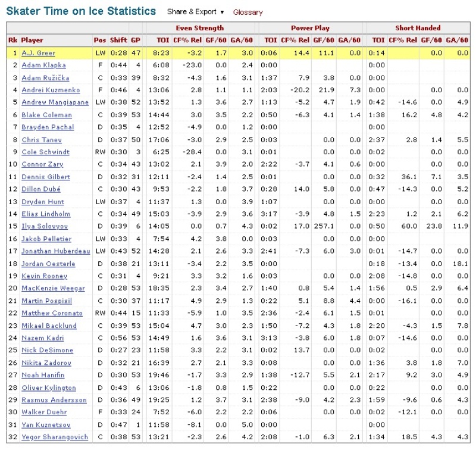
Task: Sort by Even Strength CF% Rel header
Action: [x=187, y=40]
